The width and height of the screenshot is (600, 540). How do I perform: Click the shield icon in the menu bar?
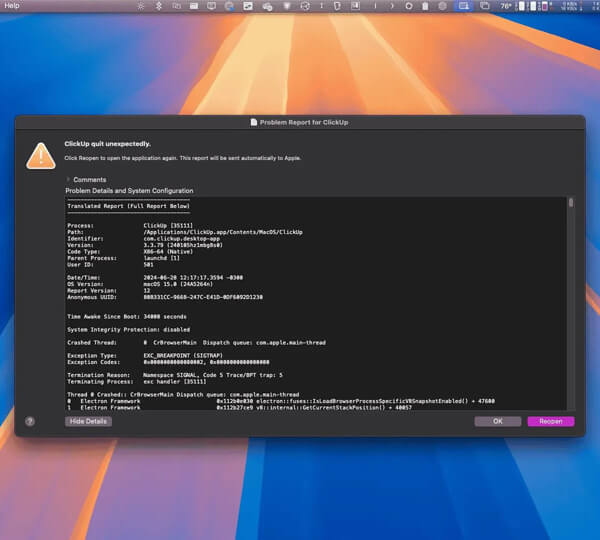point(337,6)
